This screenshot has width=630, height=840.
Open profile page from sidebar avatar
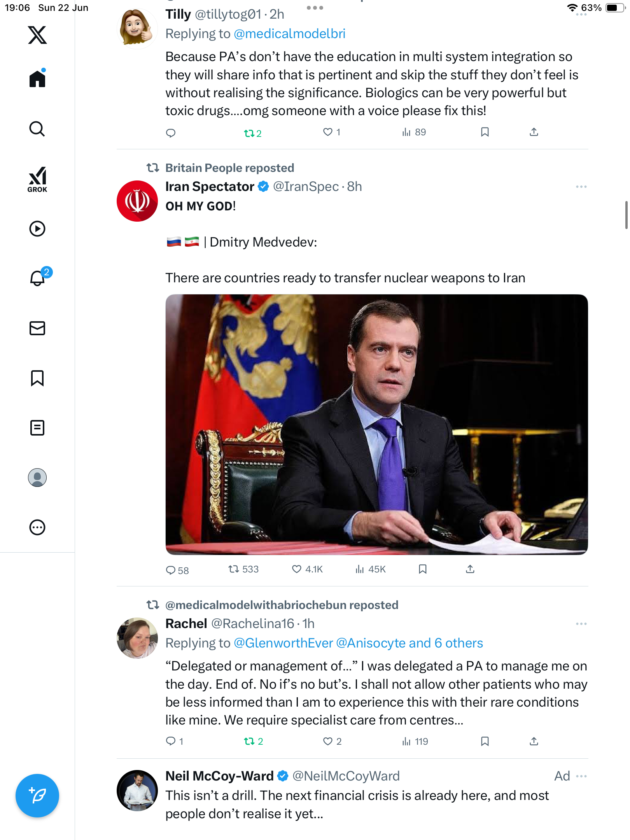(x=37, y=478)
